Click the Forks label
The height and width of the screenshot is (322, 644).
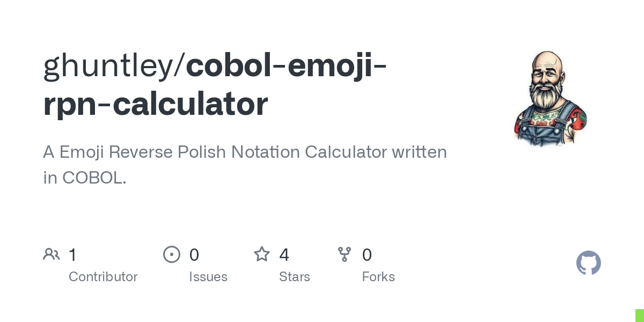(x=378, y=277)
